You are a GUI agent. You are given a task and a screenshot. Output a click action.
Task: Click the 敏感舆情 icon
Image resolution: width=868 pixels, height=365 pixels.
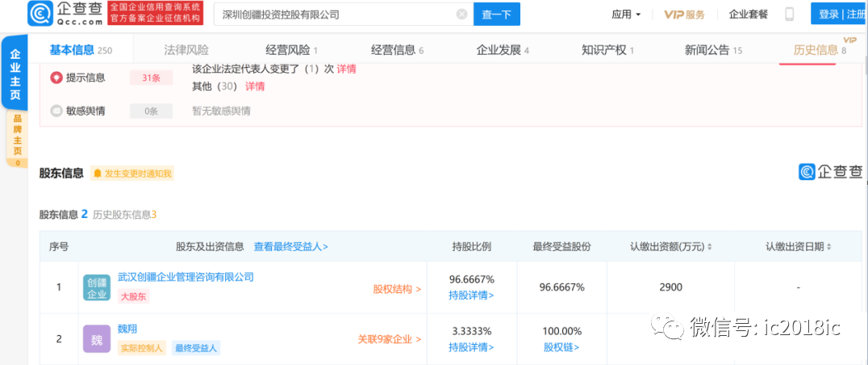click(56, 111)
